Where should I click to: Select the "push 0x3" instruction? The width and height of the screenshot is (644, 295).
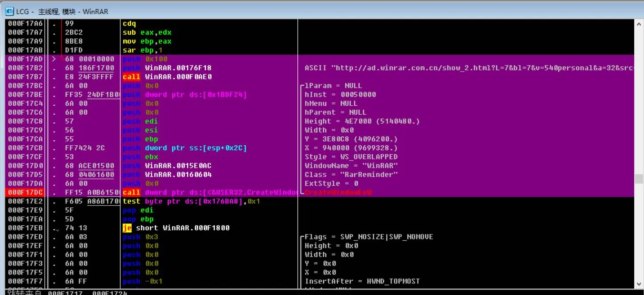pos(140,237)
